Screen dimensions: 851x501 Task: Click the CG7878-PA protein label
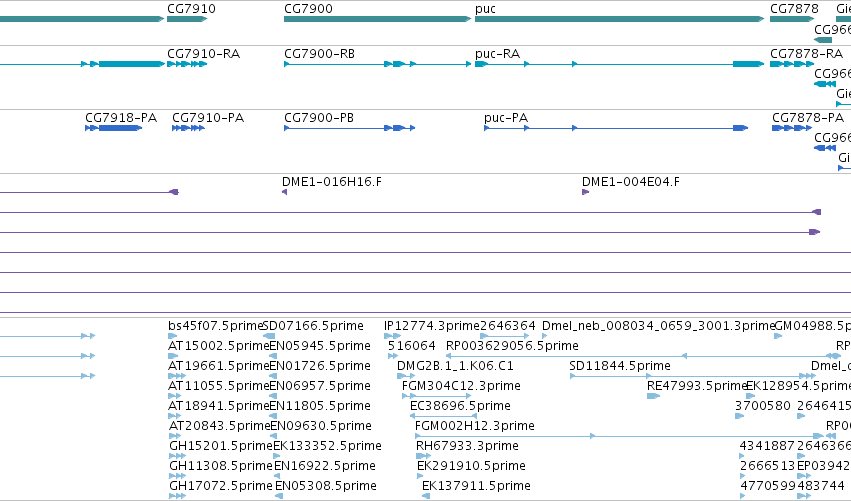[808, 118]
